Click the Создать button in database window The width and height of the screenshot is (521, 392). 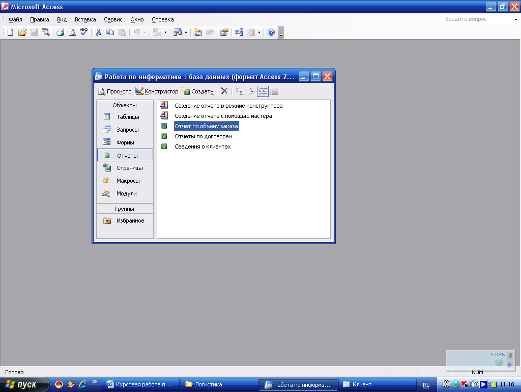pos(198,91)
